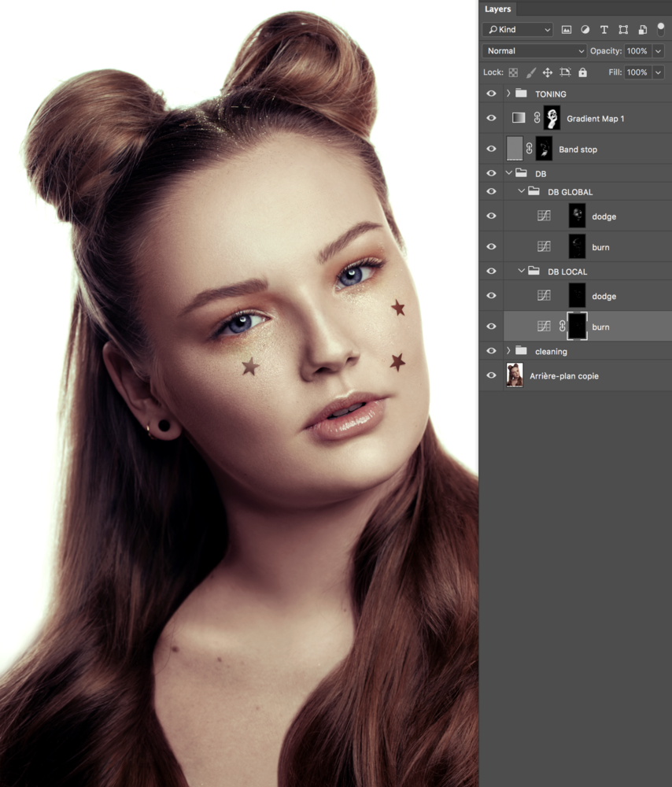Toggle visibility of DB group
This screenshot has width=672, height=787.
pyautogui.click(x=491, y=173)
